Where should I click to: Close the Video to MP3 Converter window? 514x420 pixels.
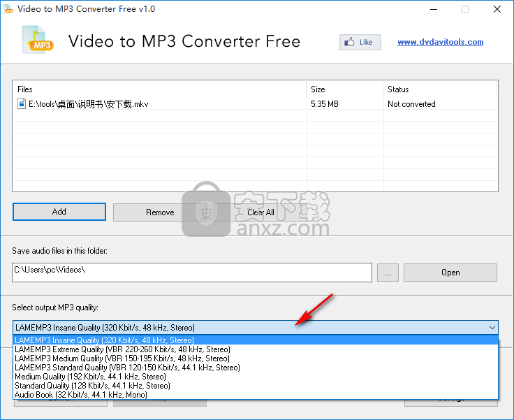click(497, 9)
